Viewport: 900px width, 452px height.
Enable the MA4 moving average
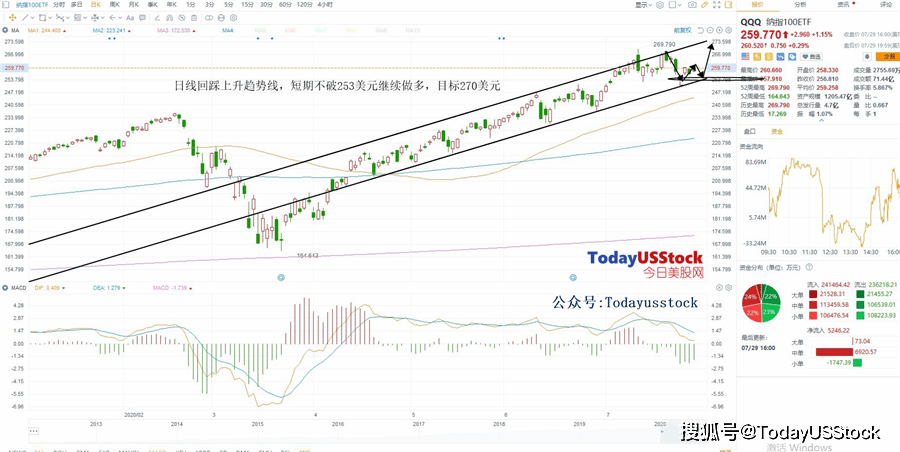(228, 30)
